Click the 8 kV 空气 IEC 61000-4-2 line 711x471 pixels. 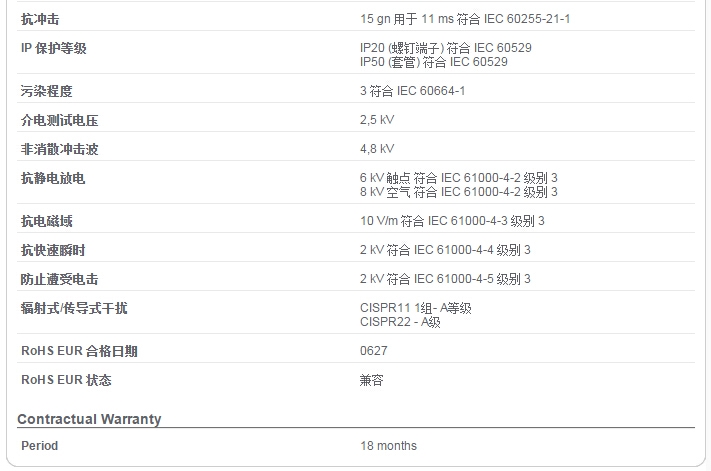click(x=458, y=192)
